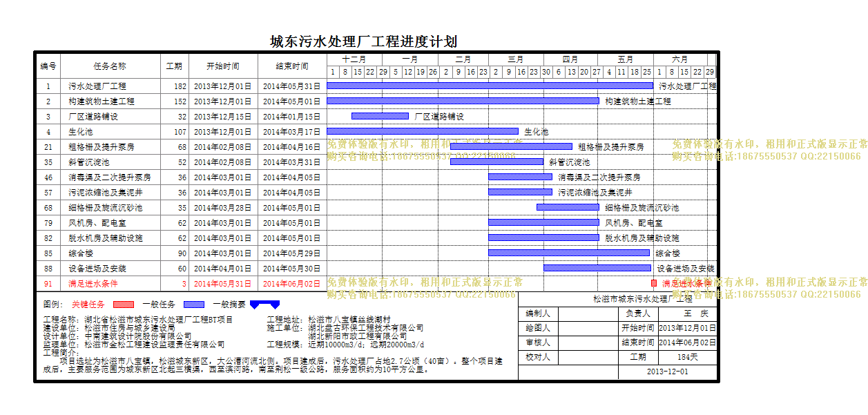Select the Gantt bar for 综合楼
The height and width of the screenshot is (415, 868).
[x=569, y=253]
